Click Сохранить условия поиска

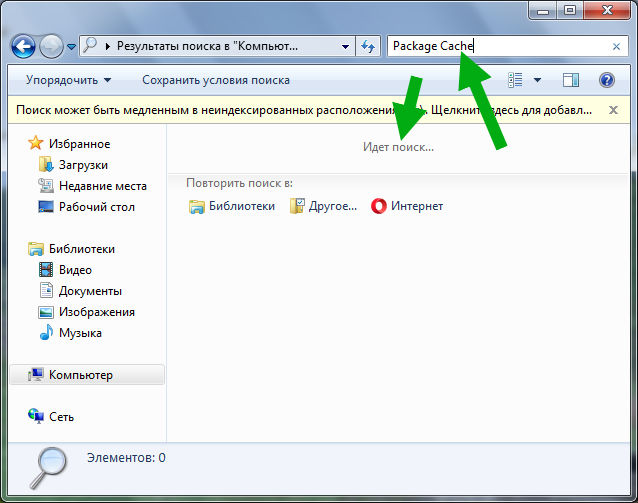[x=216, y=80]
